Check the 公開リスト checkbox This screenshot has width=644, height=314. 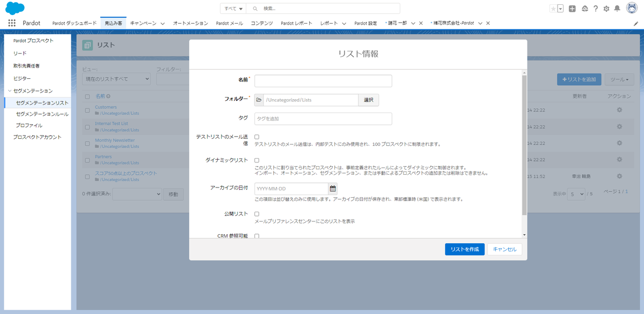click(x=257, y=214)
